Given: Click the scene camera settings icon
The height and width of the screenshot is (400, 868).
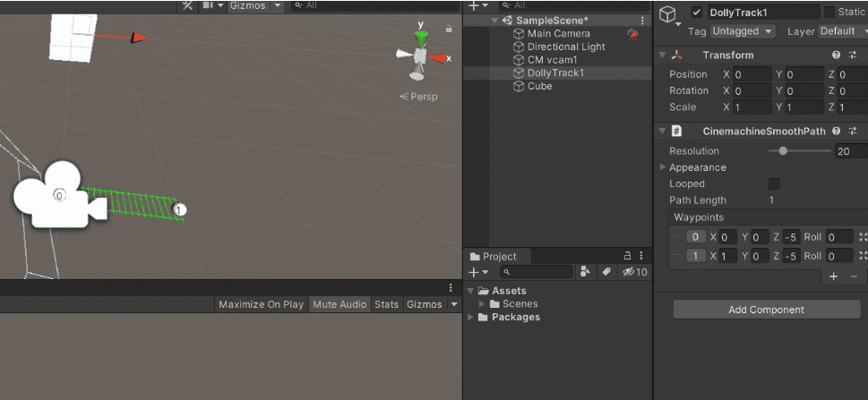Looking at the screenshot, I should pyautogui.click(x=211, y=5).
